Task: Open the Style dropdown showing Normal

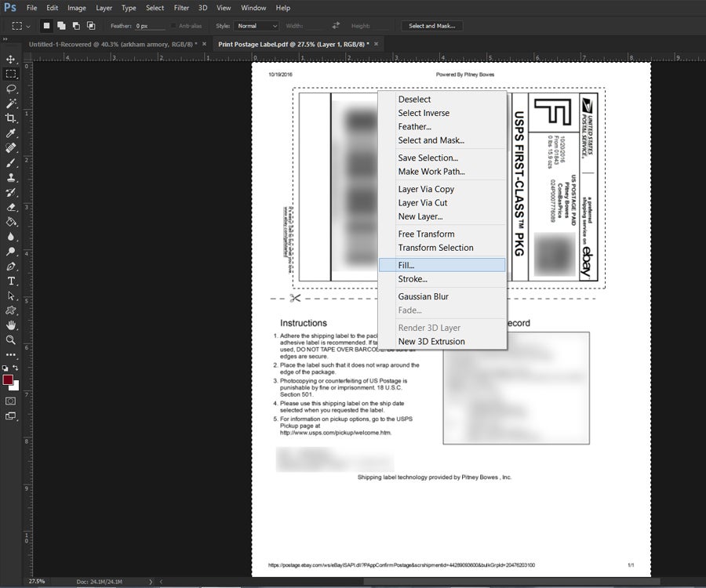Action: point(255,26)
